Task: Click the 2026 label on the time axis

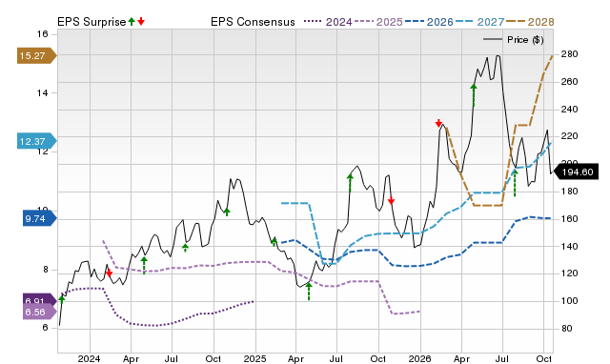Action: [x=419, y=358]
